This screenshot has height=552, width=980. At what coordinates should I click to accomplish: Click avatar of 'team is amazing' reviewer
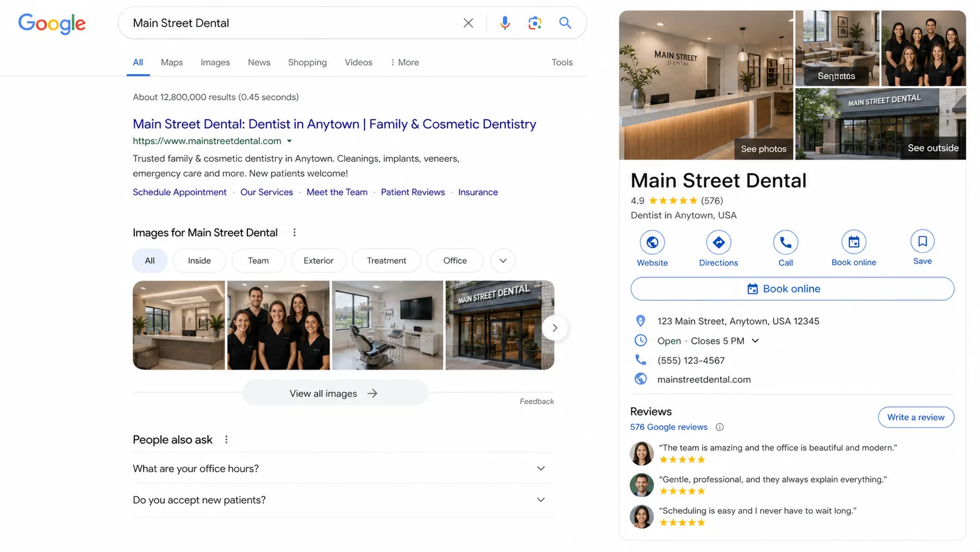coord(642,453)
